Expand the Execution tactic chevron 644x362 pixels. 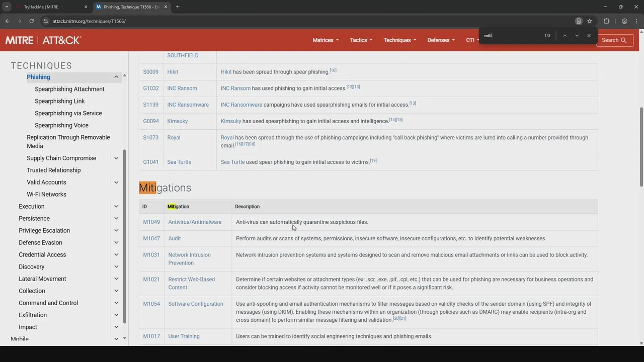point(116,206)
